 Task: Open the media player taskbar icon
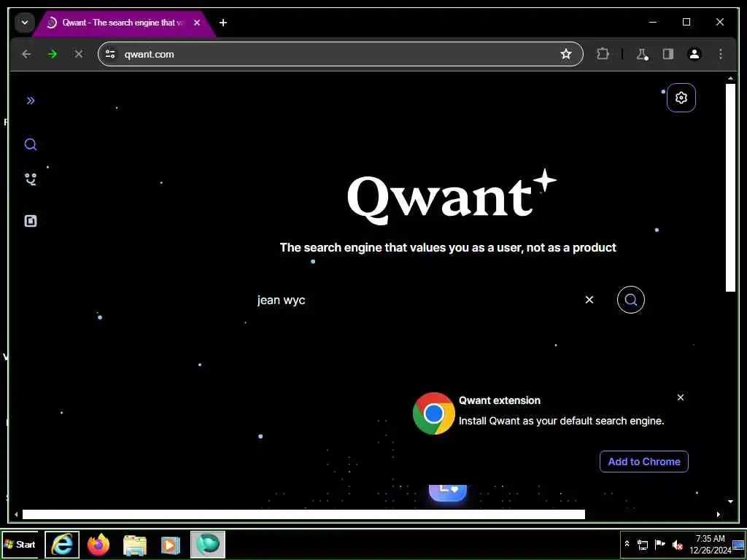[171, 545]
